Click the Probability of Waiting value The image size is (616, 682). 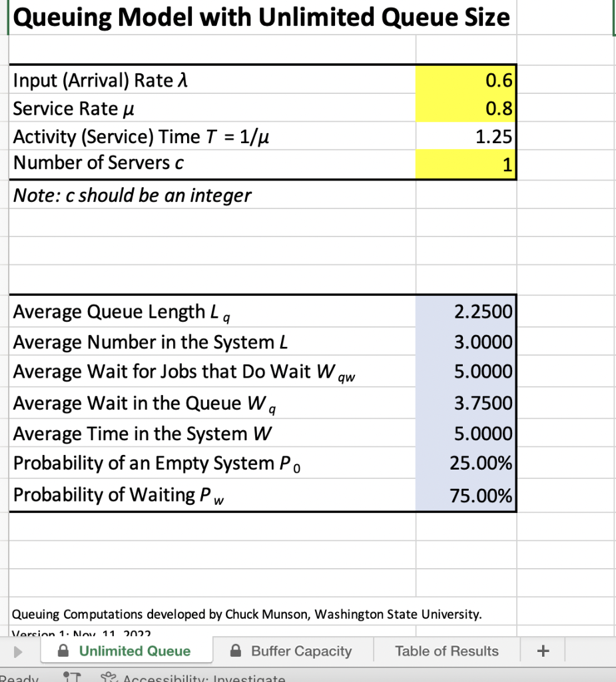point(466,495)
